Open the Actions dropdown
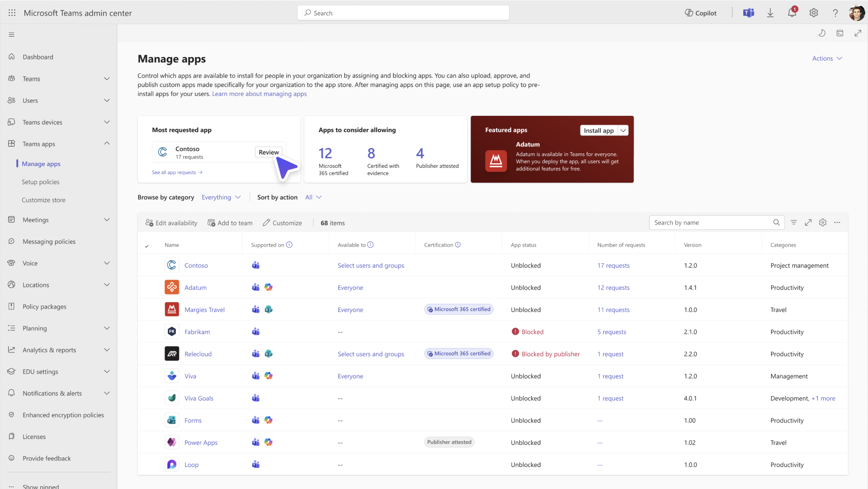The height and width of the screenshot is (489, 868). pyautogui.click(x=827, y=58)
